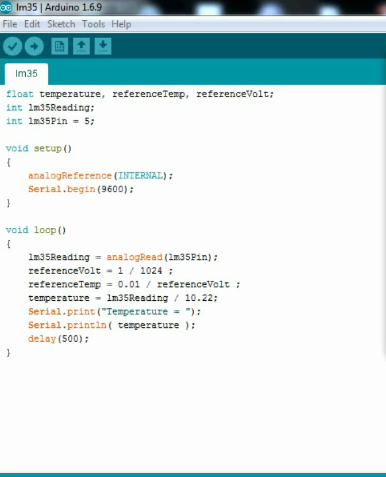Create a new sketch with New icon

click(60, 46)
